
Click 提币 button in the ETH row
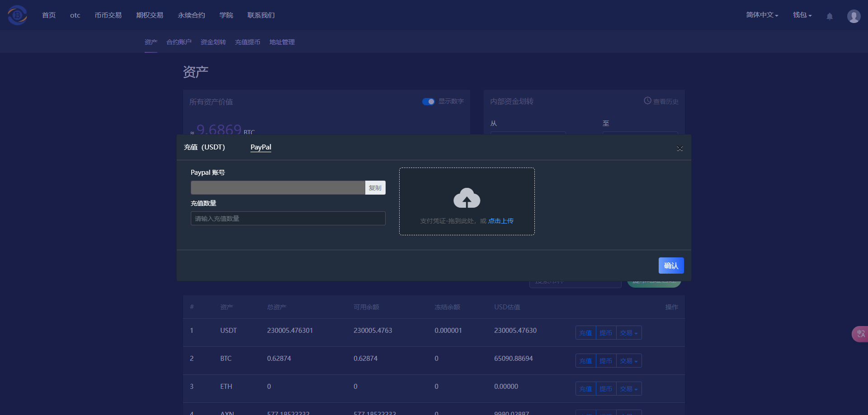[x=606, y=389]
